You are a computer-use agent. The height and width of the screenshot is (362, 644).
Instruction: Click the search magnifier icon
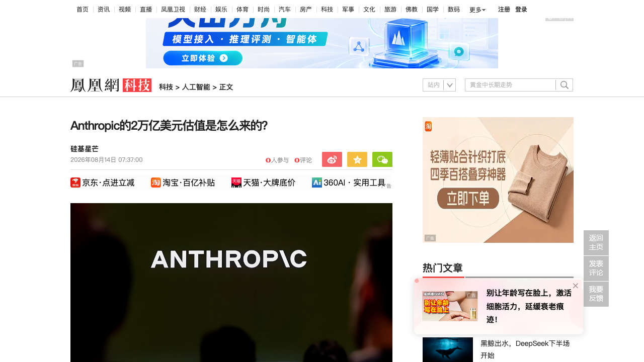pyautogui.click(x=565, y=85)
